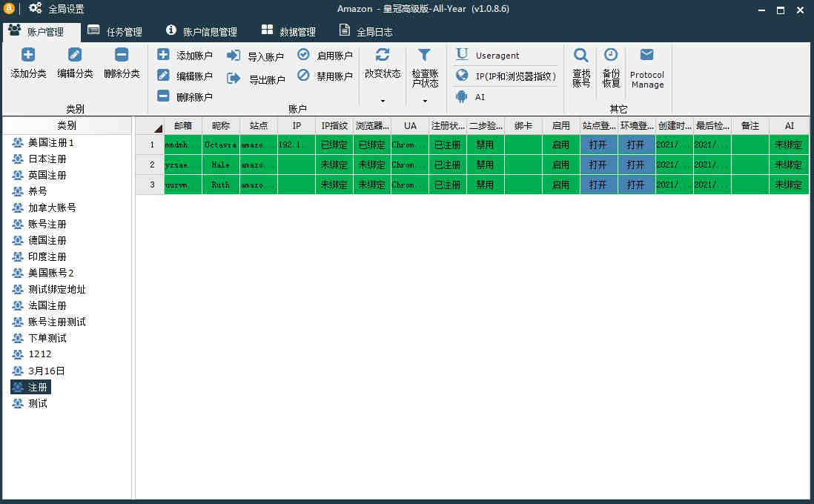Open Protocol Manage mail icon

[647, 55]
